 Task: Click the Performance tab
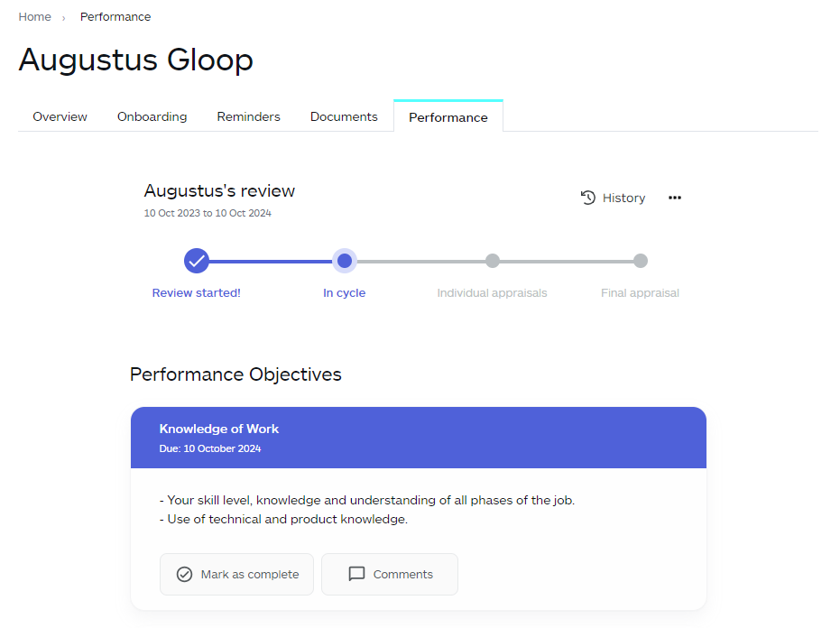click(x=448, y=117)
